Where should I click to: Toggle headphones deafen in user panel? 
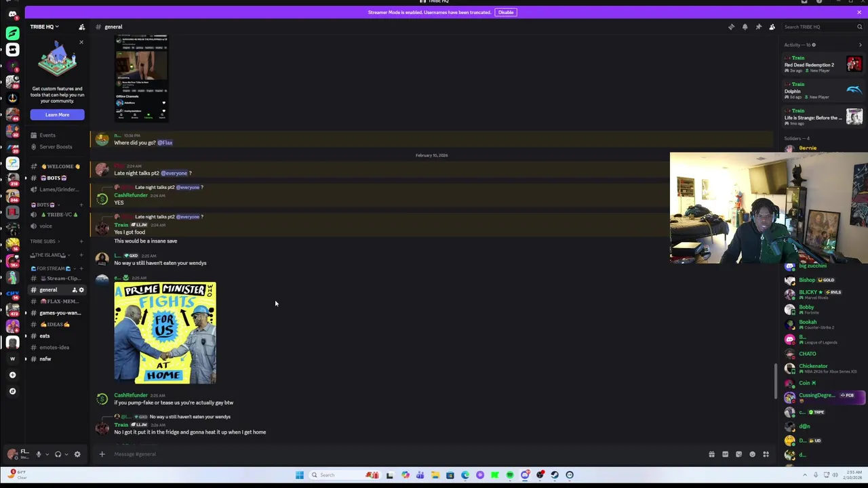(58, 454)
